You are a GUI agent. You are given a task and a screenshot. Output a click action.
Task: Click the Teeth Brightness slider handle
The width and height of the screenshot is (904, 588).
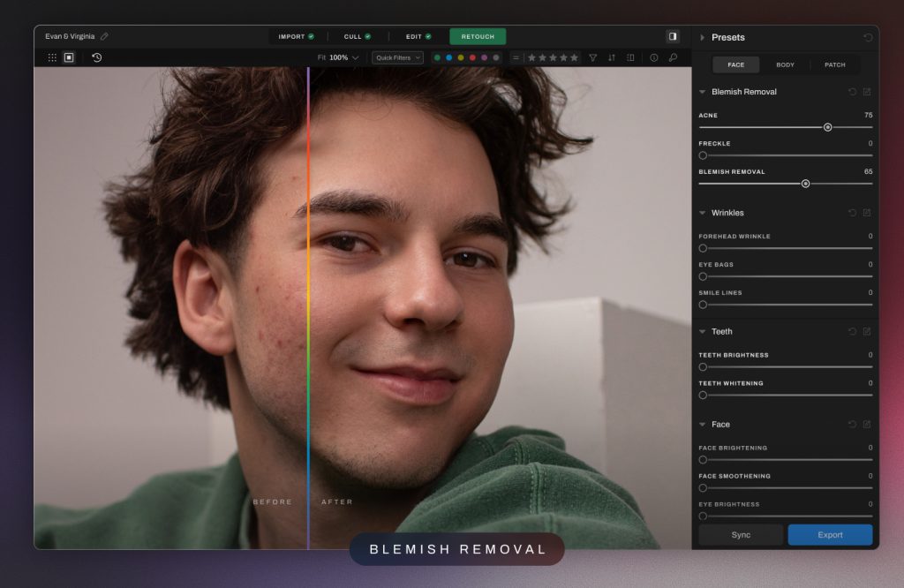click(x=703, y=367)
